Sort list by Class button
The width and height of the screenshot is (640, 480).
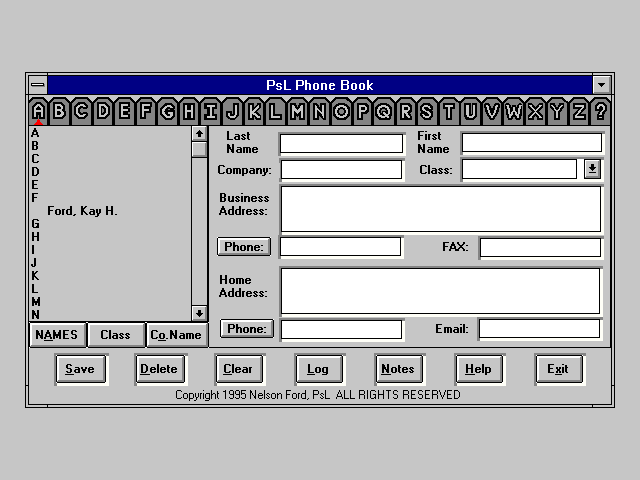(115, 335)
